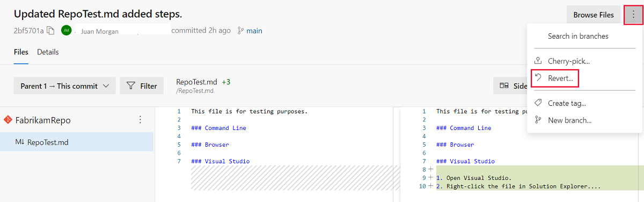Click the markdown file icon of RepoTest.md
Viewport: 644px width, 202px height.
click(x=19, y=142)
